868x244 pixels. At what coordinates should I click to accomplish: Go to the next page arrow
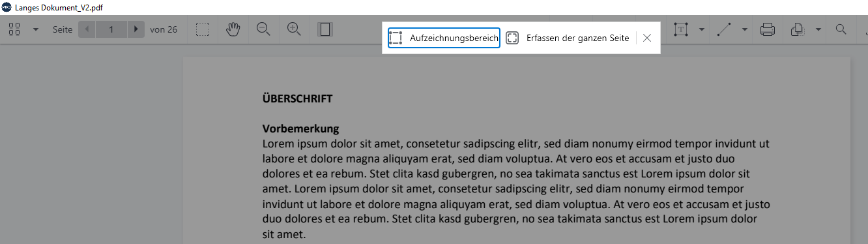pos(136,29)
